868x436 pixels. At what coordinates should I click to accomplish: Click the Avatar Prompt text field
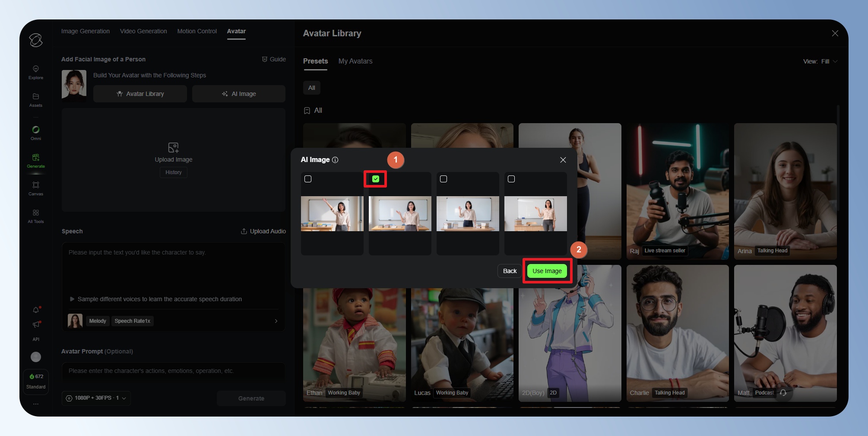coord(173,371)
